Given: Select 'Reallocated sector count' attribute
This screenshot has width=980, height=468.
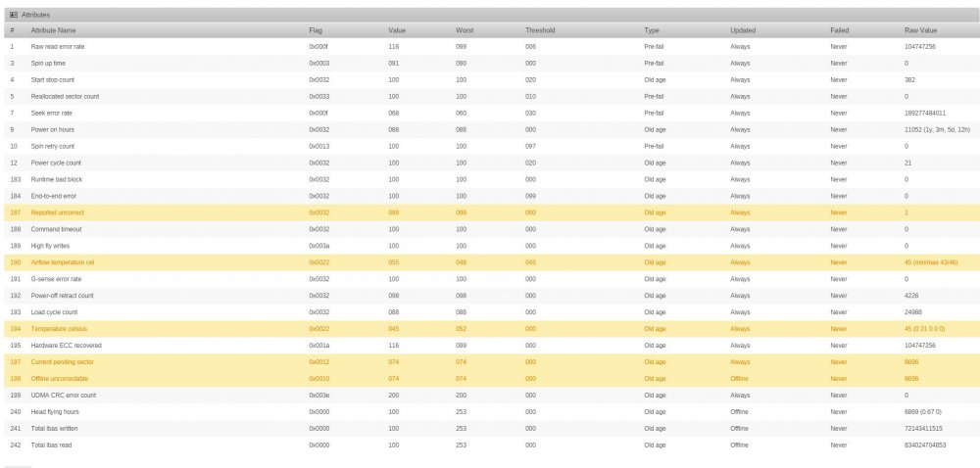Looking at the screenshot, I should coord(65,97).
